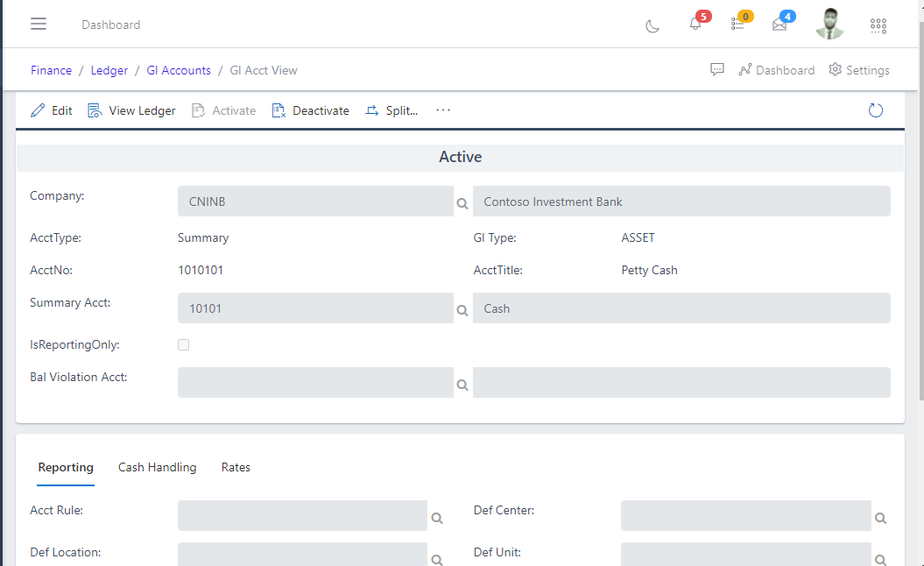Click Dashboard title in top bar
The height and width of the screenshot is (566, 924).
(x=110, y=25)
